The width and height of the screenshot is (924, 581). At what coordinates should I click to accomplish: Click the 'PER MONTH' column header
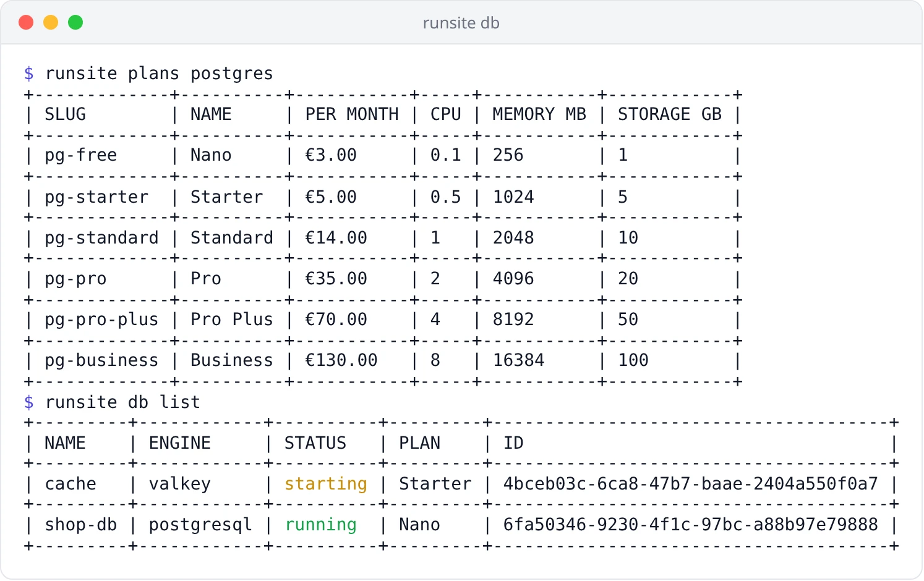point(352,114)
